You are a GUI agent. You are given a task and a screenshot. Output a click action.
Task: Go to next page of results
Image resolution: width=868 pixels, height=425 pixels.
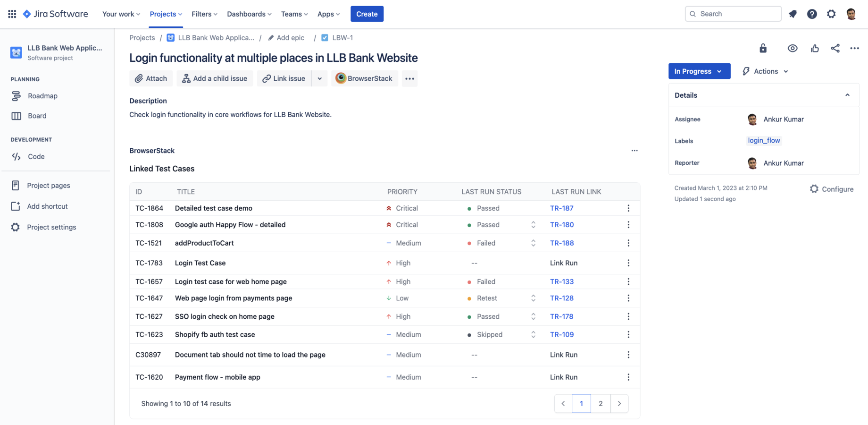click(619, 404)
